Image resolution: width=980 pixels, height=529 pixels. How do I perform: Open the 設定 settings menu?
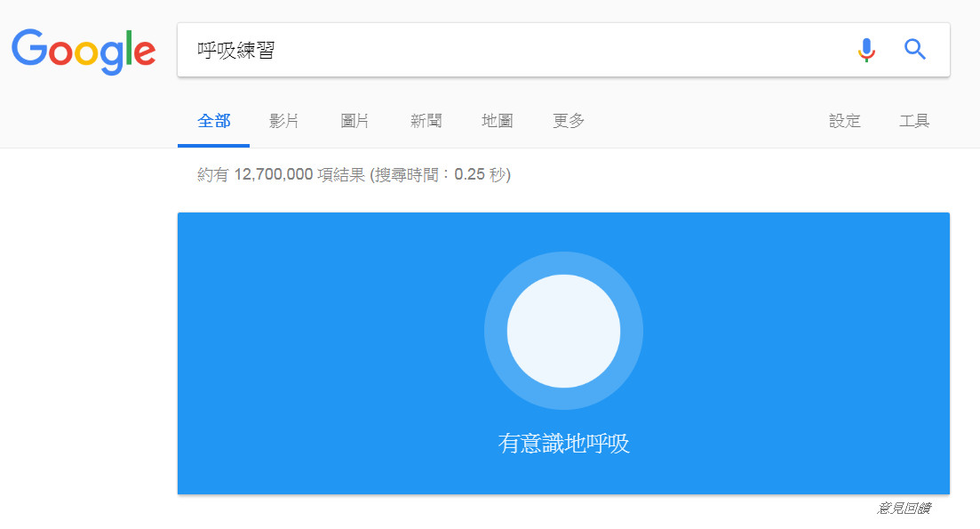(x=844, y=121)
